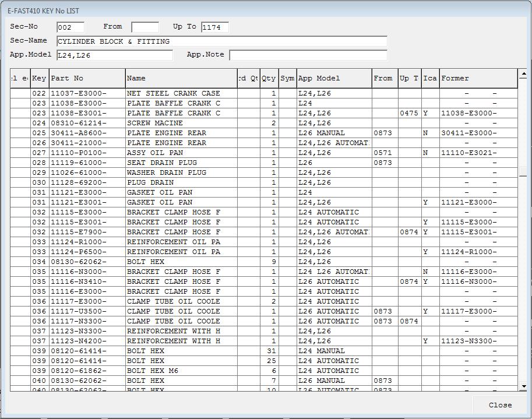Select part number 11116-E3000-
This screenshot has height=419, width=532.
(x=87, y=291)
